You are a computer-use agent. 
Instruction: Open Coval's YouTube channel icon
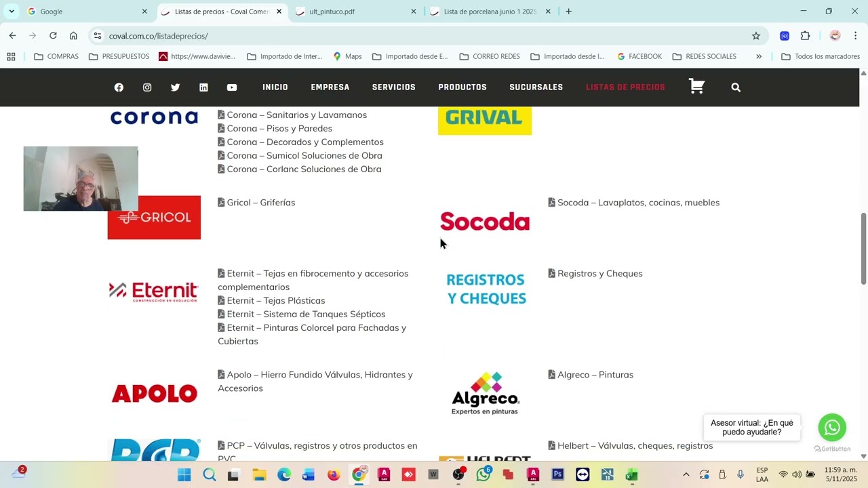232,87
